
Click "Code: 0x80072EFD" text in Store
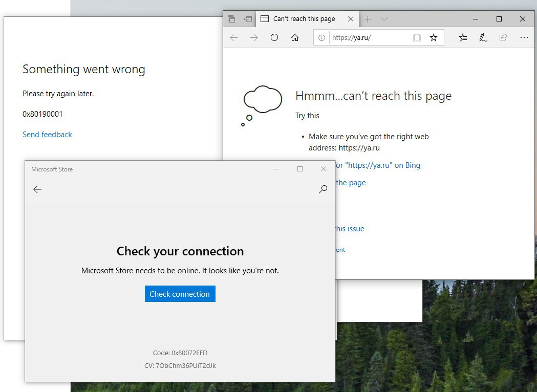click(x=180, y=353)
